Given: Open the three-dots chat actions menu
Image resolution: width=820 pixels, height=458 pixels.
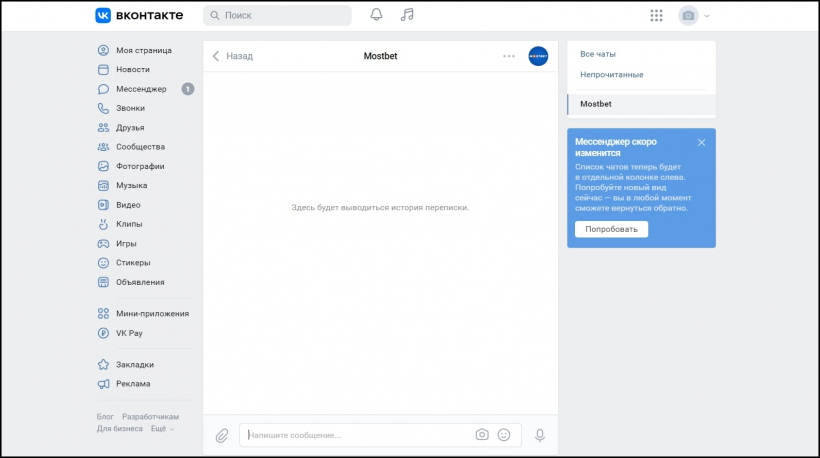Looking at the screenshot, I should coord(509,56).
